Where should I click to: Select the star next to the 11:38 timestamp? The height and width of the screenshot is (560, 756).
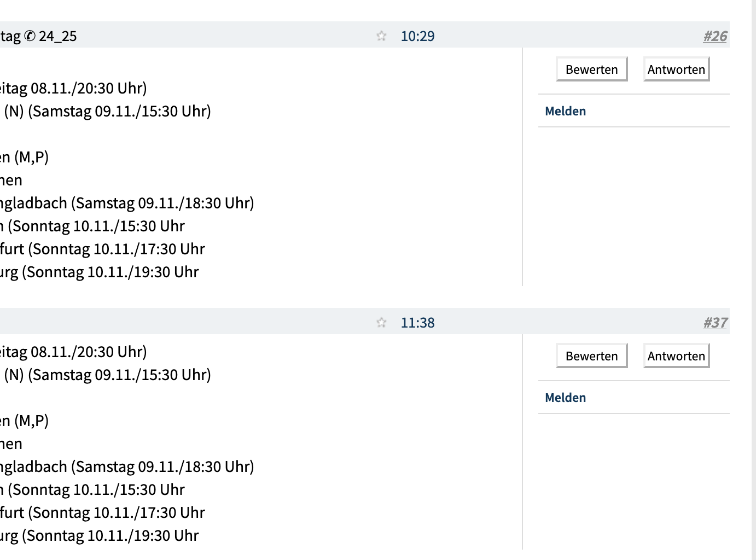pyautogui.click(x=381, y=323)
